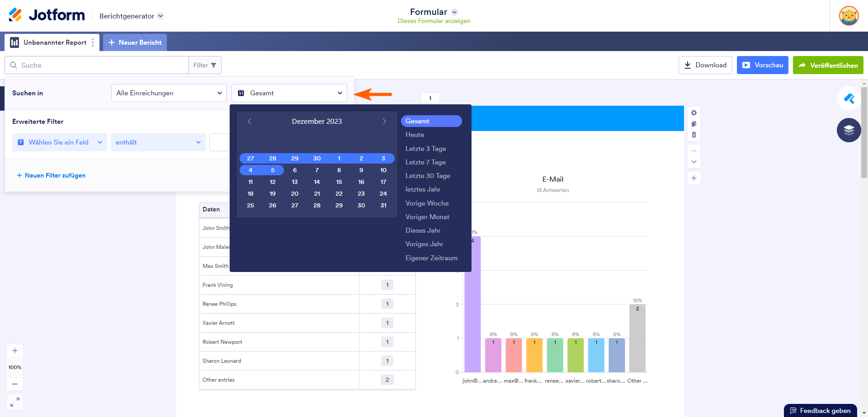Click the Jotform logo
Image resolution: width=868 pixels, height=417 pixels.
point(47,15)
